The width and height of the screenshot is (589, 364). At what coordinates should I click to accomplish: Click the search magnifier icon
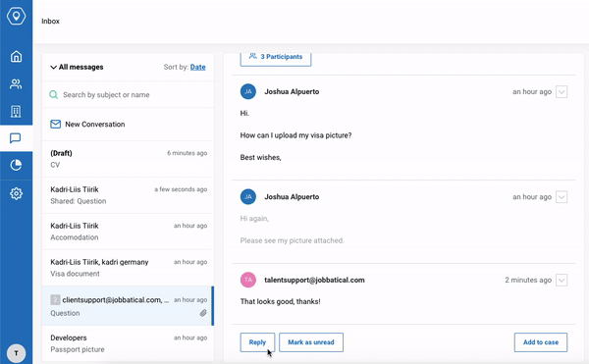(x=54, y=94)
